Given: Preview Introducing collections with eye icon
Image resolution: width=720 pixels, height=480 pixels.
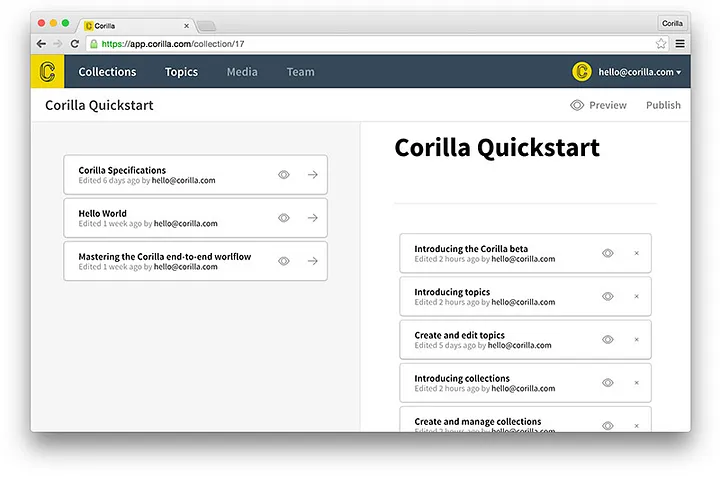Looking at the screenshot, I should click(x=608, y=383).
